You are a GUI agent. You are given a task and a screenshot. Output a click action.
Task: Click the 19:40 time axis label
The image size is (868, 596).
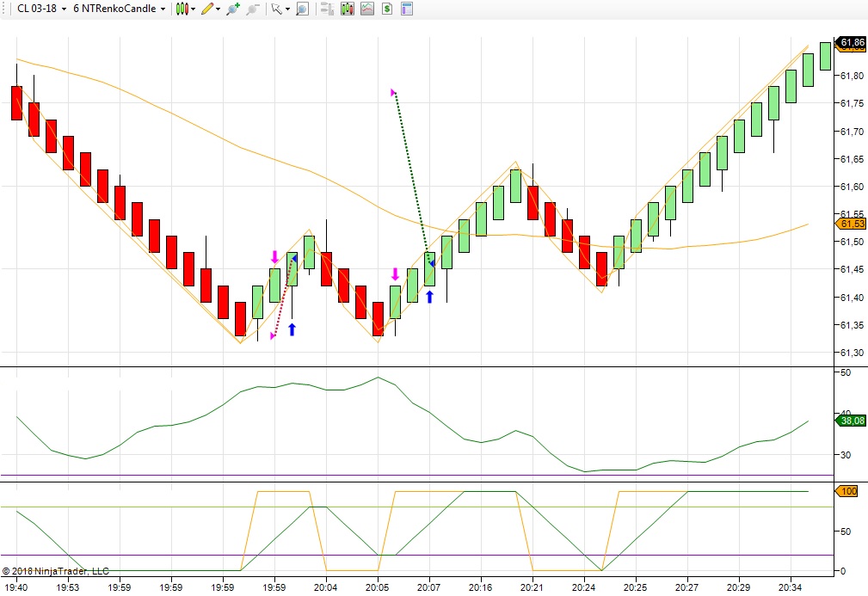coord(15,587)
